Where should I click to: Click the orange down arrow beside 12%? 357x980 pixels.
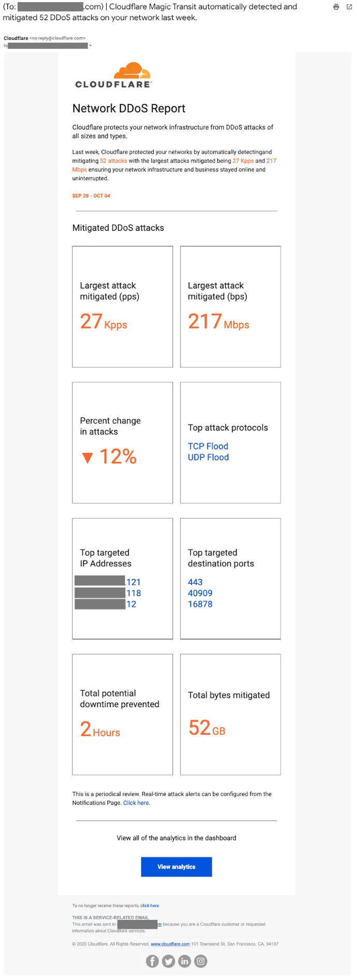pyautogui.click(x=88, y=457)
